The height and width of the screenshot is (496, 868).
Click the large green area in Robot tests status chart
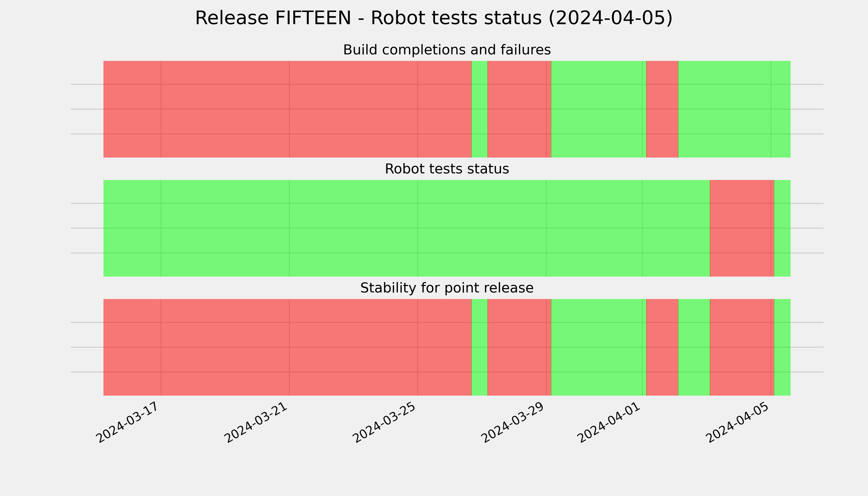click(x=407, y=228)
